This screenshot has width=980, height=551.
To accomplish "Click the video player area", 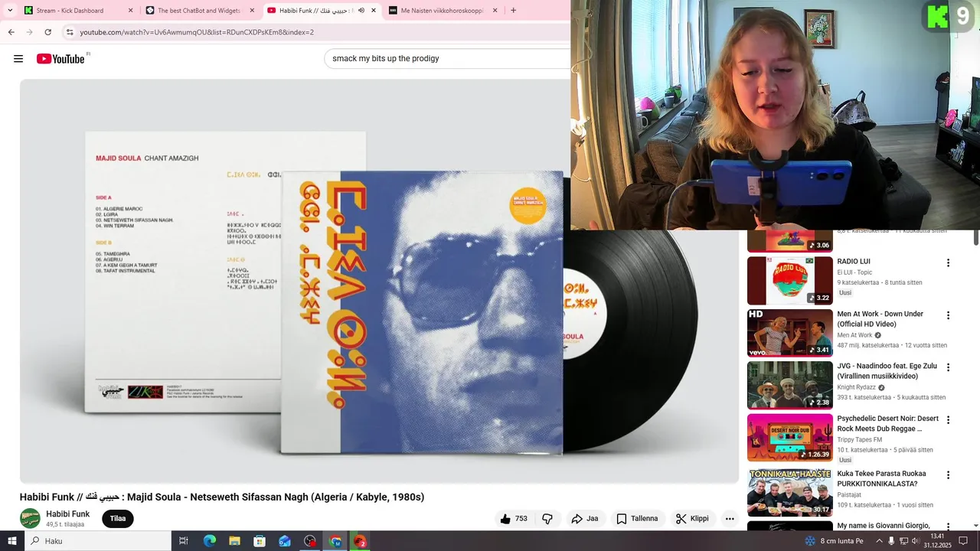I will pos(379,281).
